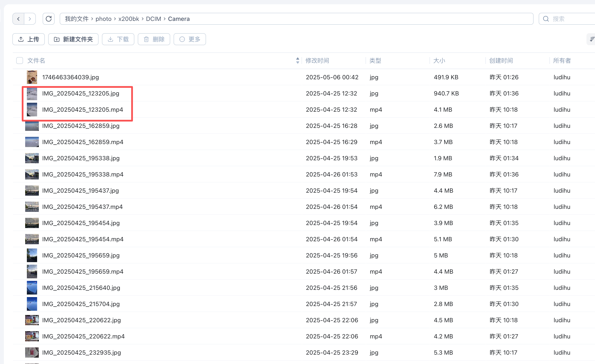595x364 pixels.
Task: Refresh the current folder listing
Action: pos(49,19)
